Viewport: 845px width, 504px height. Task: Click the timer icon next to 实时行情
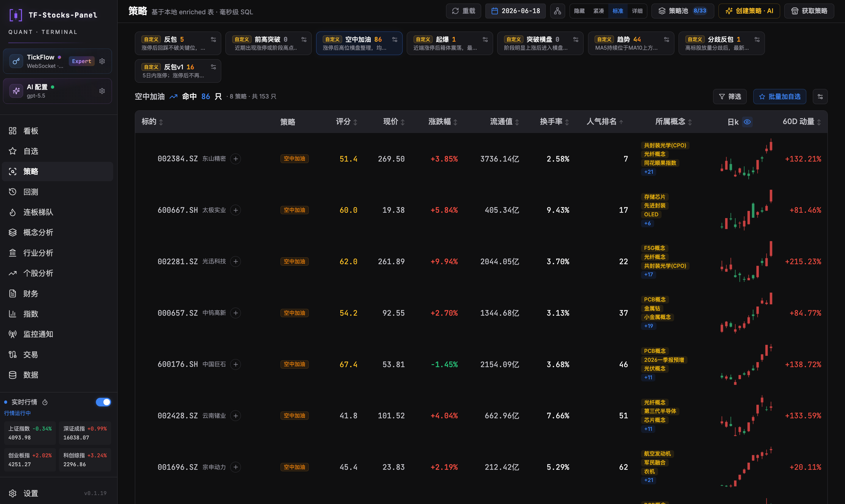[45, 403]
